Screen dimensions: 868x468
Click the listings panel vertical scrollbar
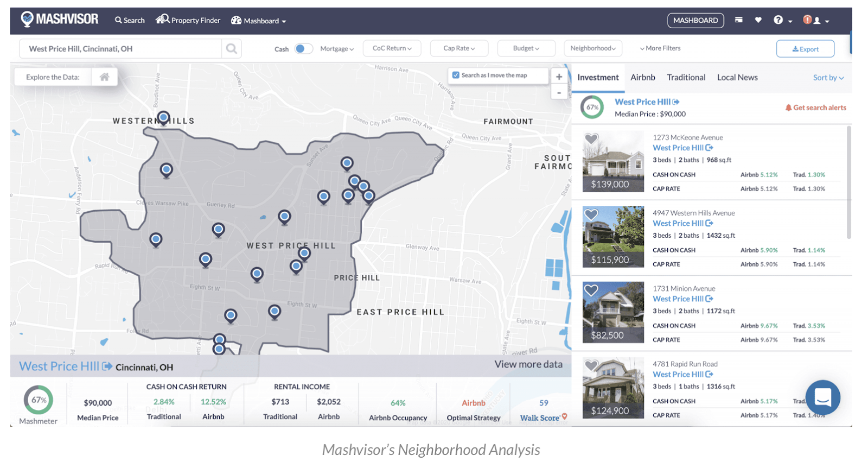(848, 182)
